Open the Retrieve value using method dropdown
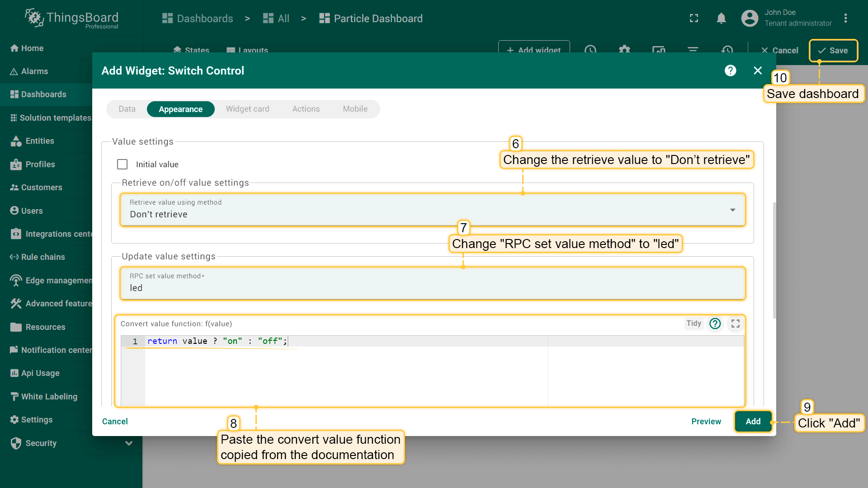Viewport: 868px width, 488px height. [x=432, y=210]
